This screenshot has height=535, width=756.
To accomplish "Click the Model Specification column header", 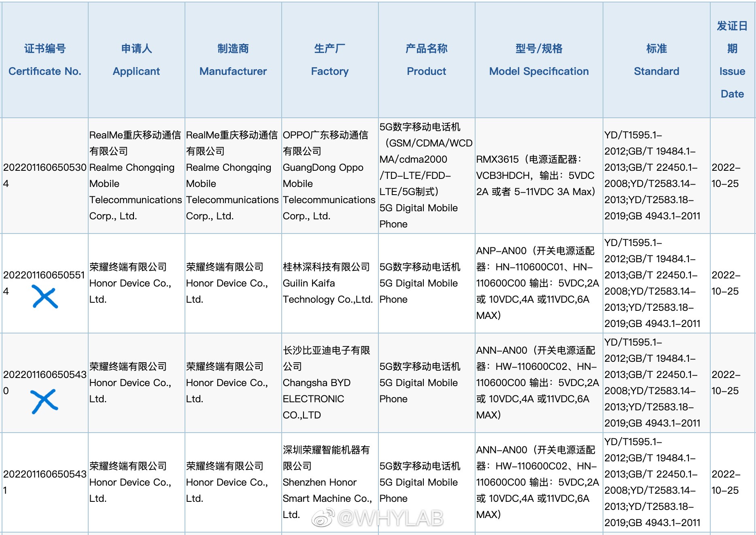I will (x=539, y=60).
